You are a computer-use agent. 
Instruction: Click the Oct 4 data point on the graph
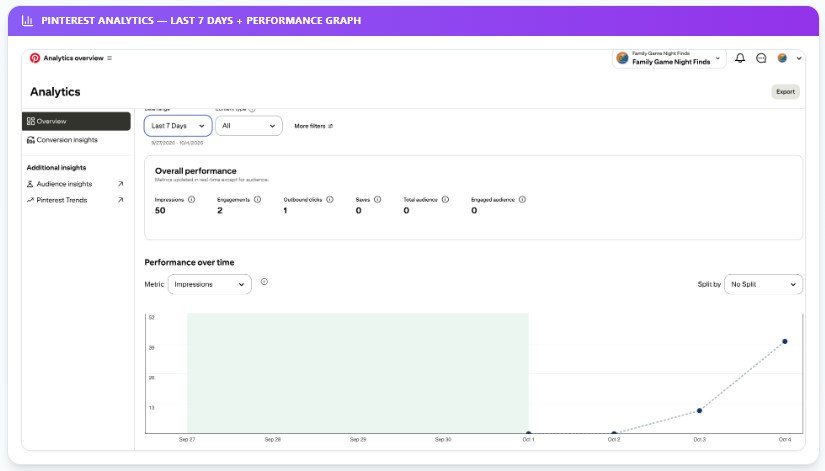pos(784,342)
